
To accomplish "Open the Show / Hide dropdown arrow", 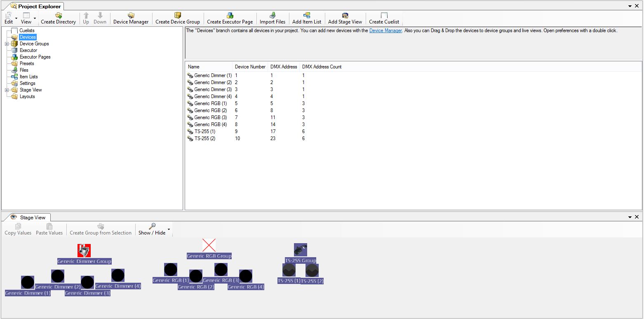I will pyautogui.click(x=169, y=229).
